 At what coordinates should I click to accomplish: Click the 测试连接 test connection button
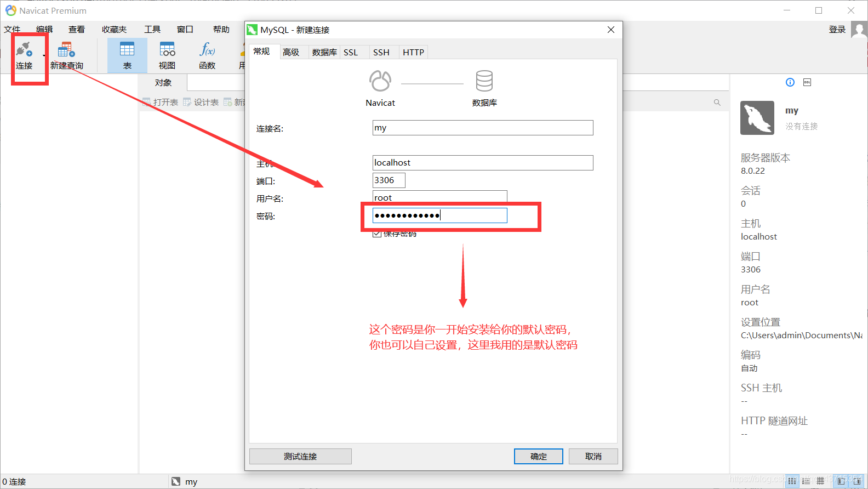point(300,456)
